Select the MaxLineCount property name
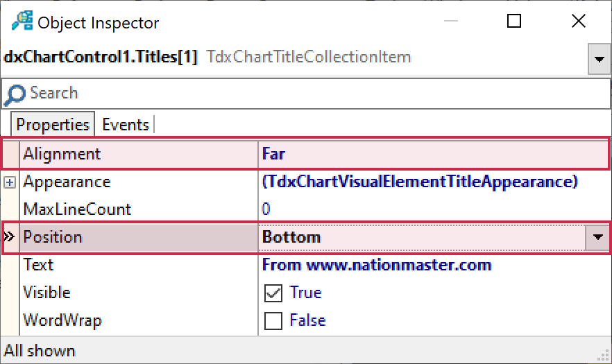Screen dimensions: 612x364 [x=77, y=209]
